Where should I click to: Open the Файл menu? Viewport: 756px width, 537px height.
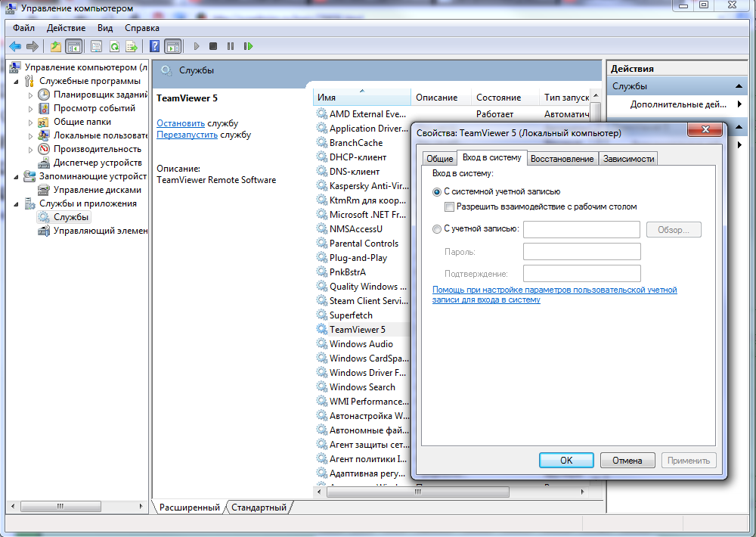[x=23, y=28]
